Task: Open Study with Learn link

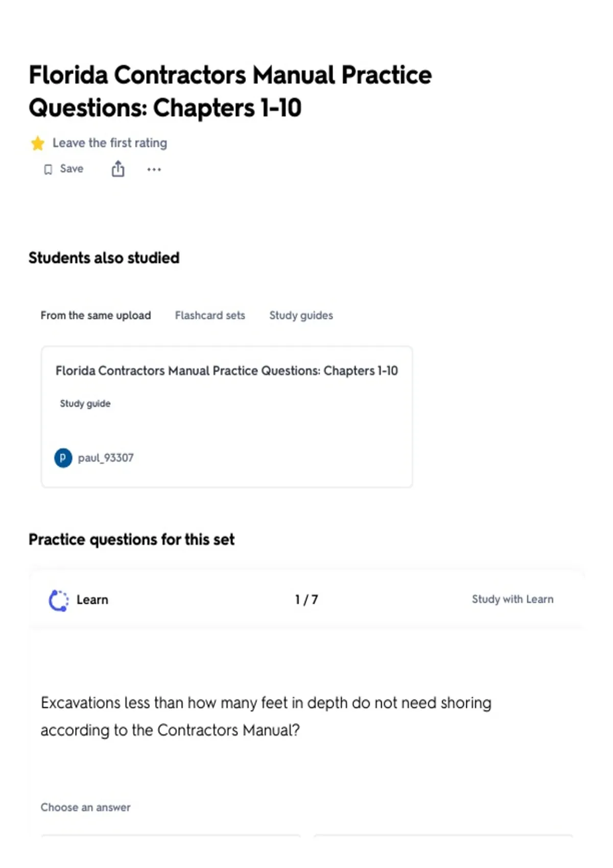Action: pos(512,599)
